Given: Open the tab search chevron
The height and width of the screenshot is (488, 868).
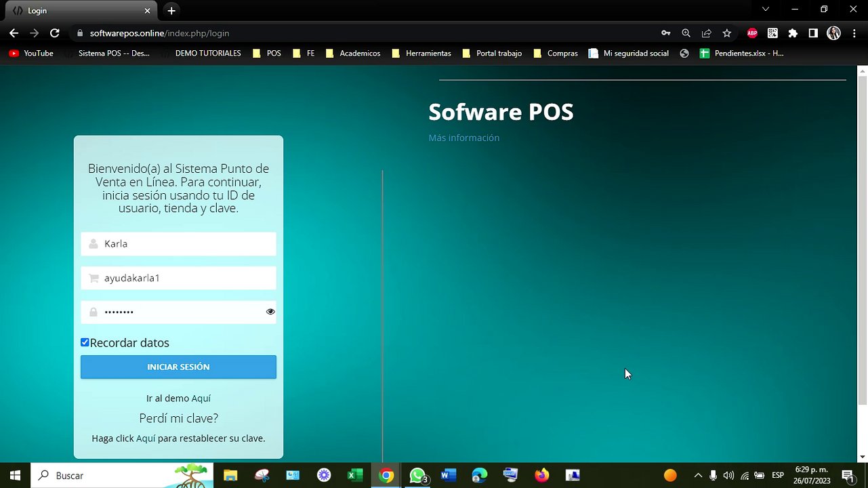Looking at the screenshot, I should click(x=766, y=9).
